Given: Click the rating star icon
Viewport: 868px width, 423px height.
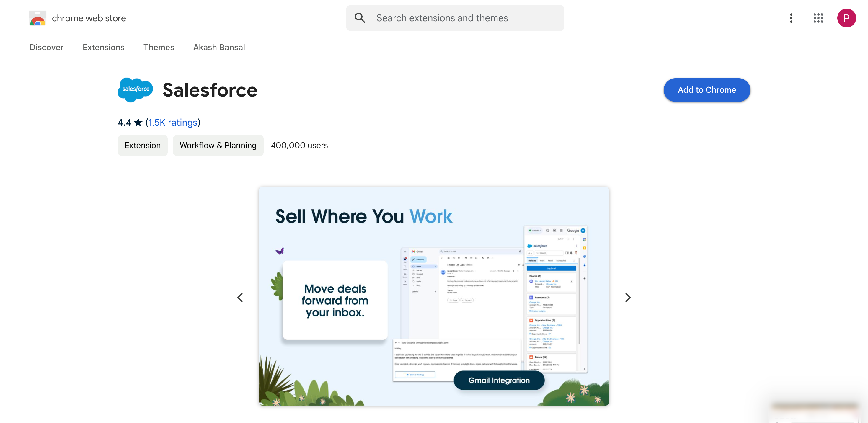Looking at the screenshot, I should point(138,123).
